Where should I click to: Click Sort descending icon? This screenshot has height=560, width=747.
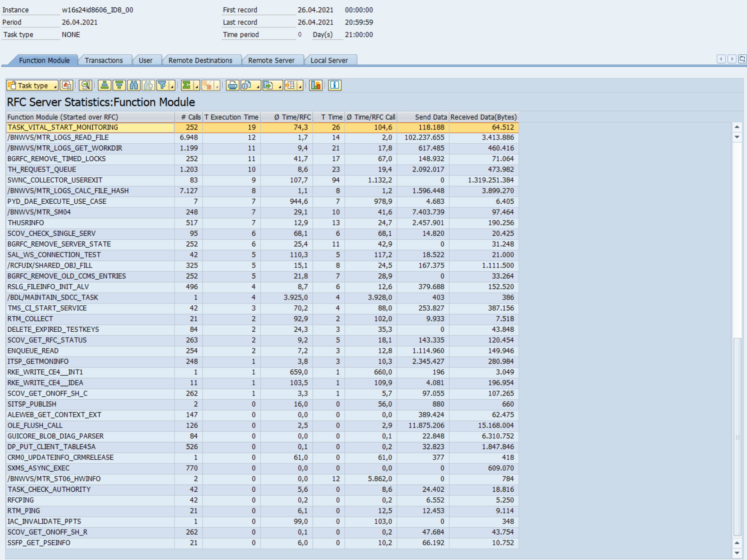pyautogui.click(x=119, y=85)
